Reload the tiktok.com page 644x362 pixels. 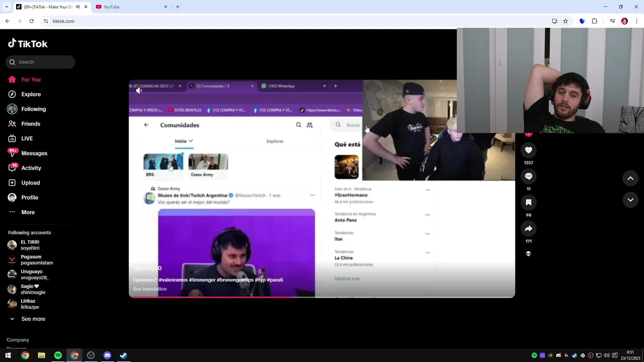31,21
